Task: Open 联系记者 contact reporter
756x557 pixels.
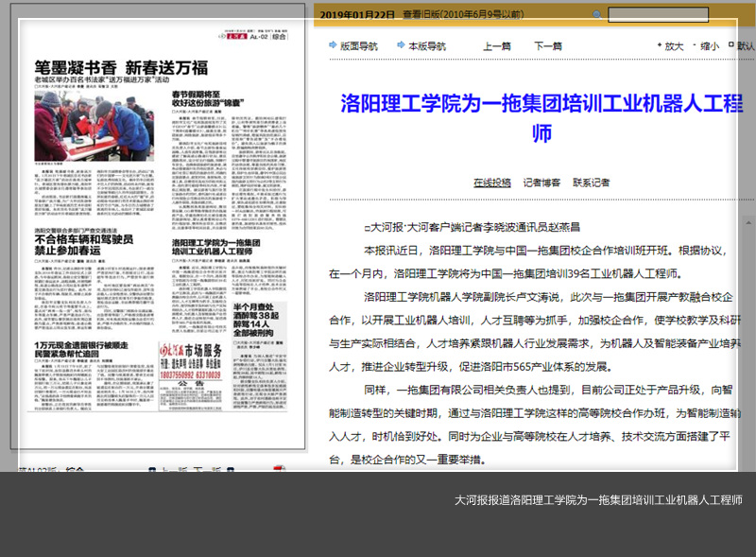Action: pyautogui.click(x=592, y=183)
